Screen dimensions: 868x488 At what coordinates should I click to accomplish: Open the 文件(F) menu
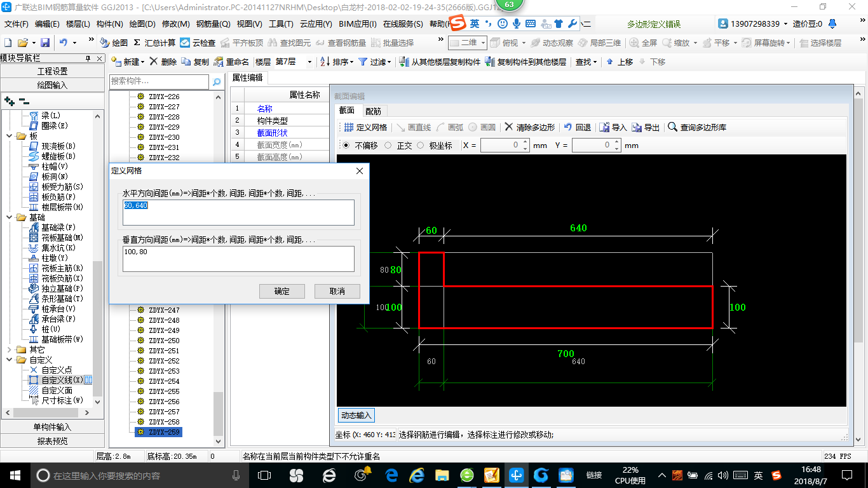click(17, 24)
